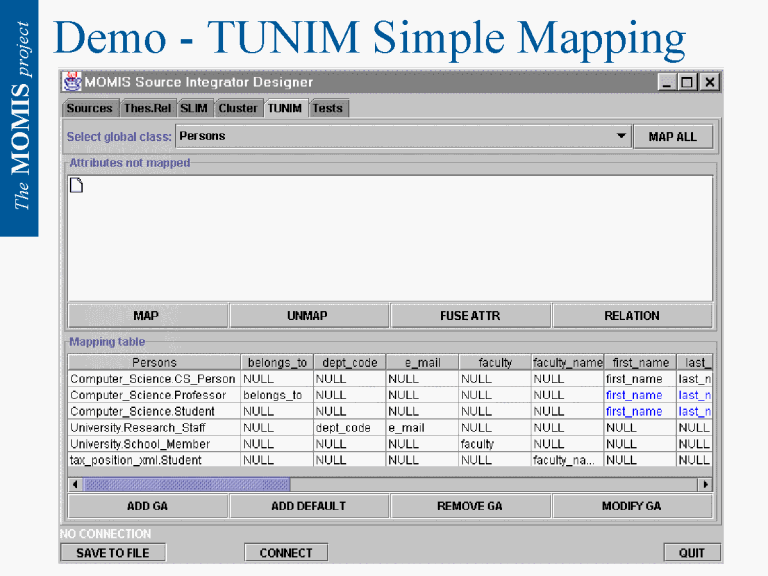Open the Select global class dropdown arrow
The height and width of the screenshot is (576, 768).
tap(621, 136)
